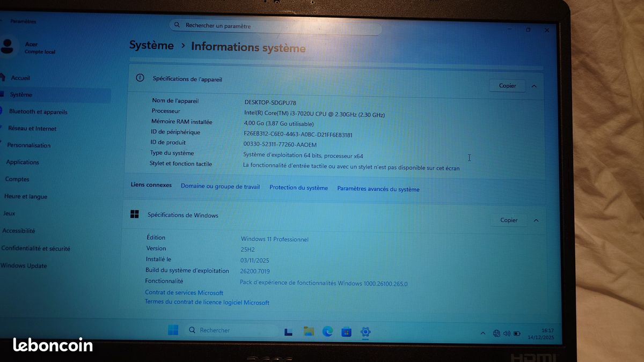This screenshot has height=362, width=644.
Task: Click the Liens connexes label
Action: 151,184
